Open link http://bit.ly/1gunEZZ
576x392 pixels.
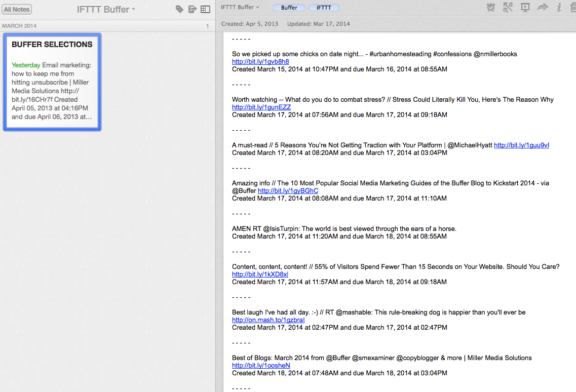pyautogui.click(x=261, y=107)
